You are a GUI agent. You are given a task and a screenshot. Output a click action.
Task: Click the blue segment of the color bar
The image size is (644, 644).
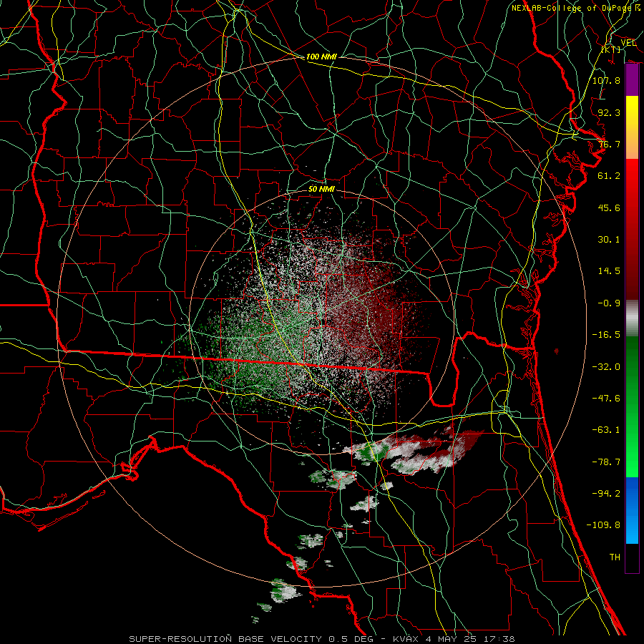tap(632, 510)
